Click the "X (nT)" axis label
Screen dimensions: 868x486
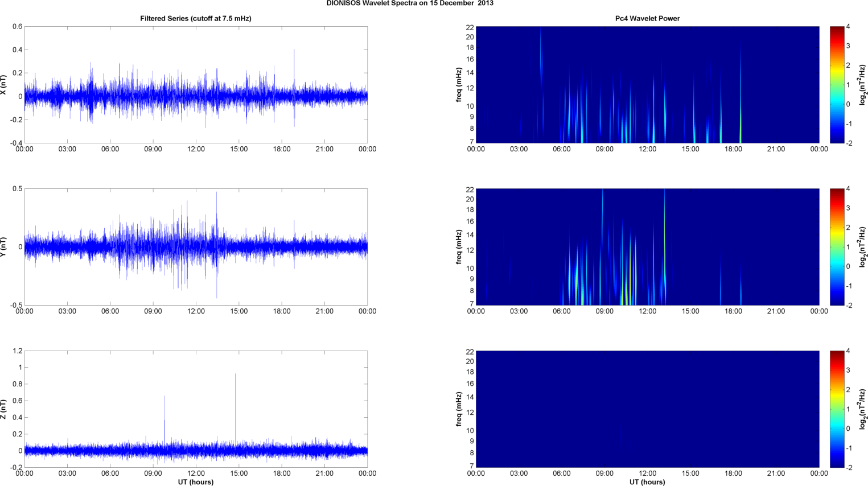click(4, 85)
